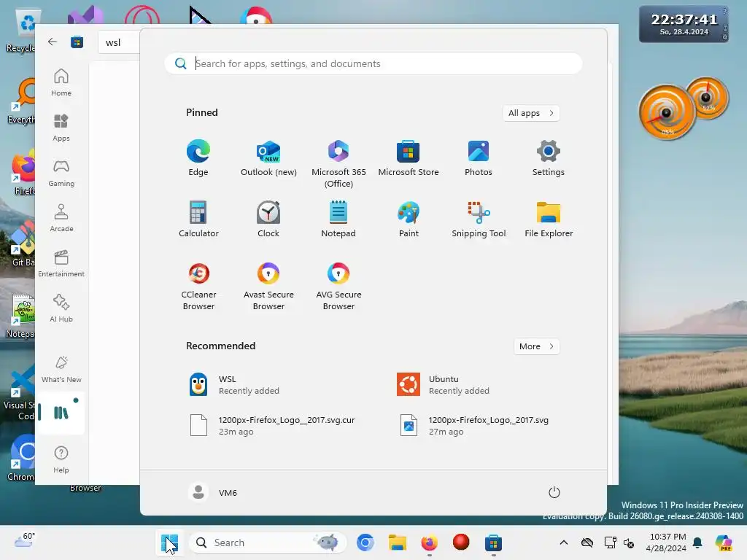Open Firefox from taskbar

(x=429, y=542)
